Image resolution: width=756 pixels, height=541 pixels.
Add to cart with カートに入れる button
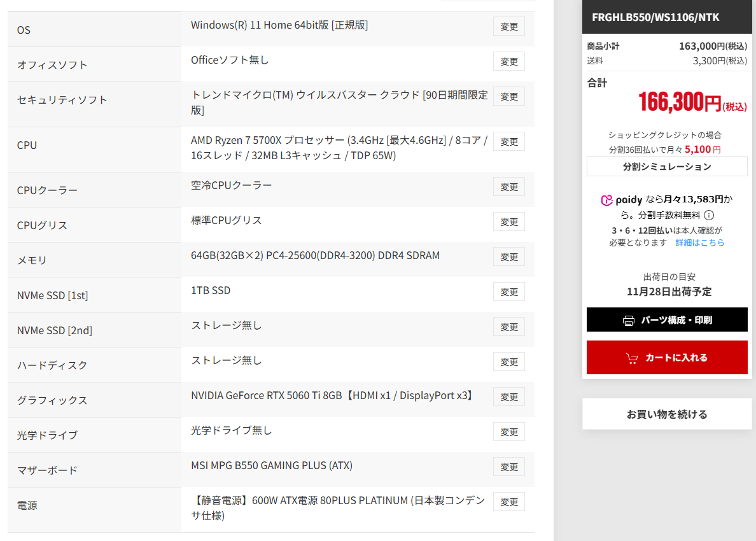[x=667, y=358]
